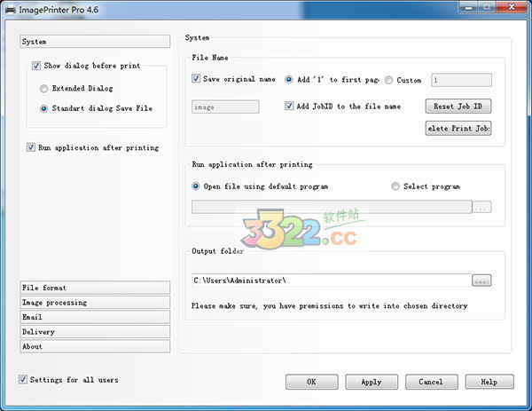This screenshot has height=411, width=532.
Task: Browse for program with disabled ellipsis button
Action: click(x=481, y=207)
